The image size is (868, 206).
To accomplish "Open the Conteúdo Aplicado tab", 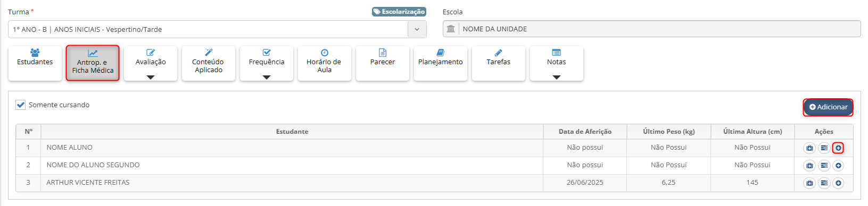I will (209, 63).
